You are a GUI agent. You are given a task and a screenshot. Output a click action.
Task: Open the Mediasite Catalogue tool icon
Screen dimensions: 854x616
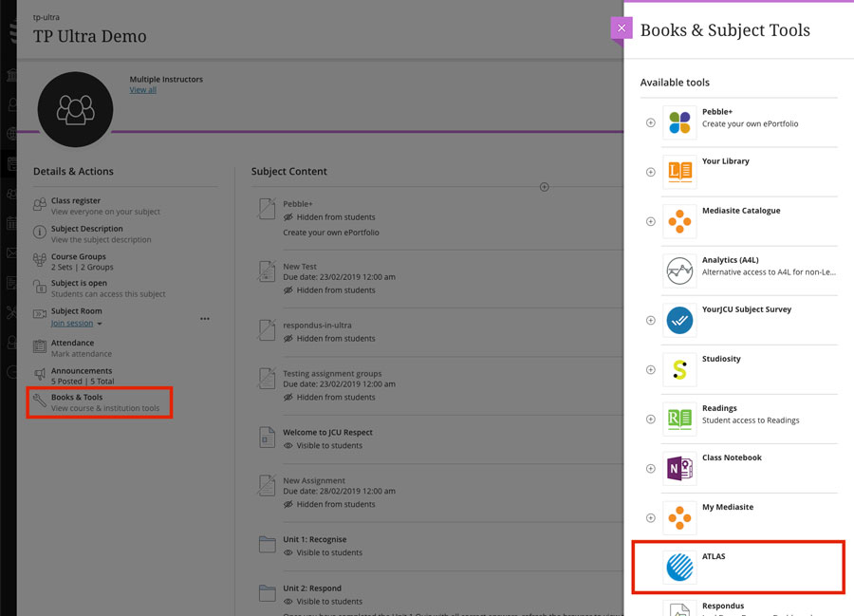point(679,222)
